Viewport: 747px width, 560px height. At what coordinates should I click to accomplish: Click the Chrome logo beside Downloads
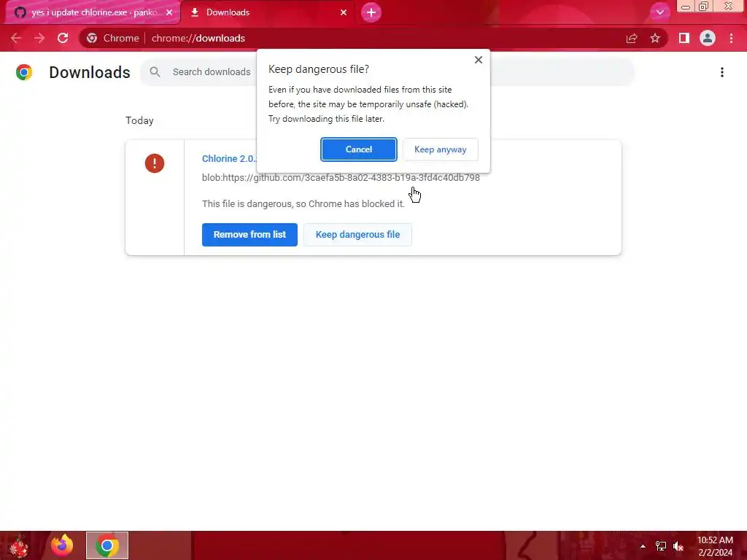pos(24,72)
